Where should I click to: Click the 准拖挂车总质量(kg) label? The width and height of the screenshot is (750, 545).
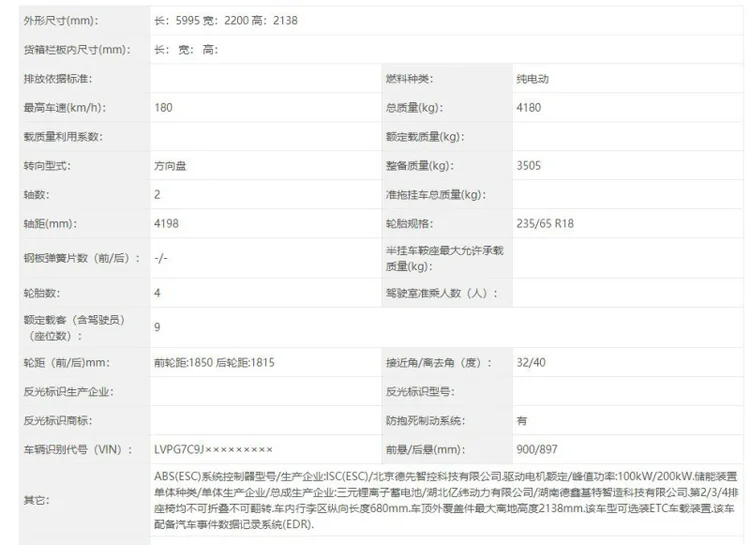(x=436, y=195)
